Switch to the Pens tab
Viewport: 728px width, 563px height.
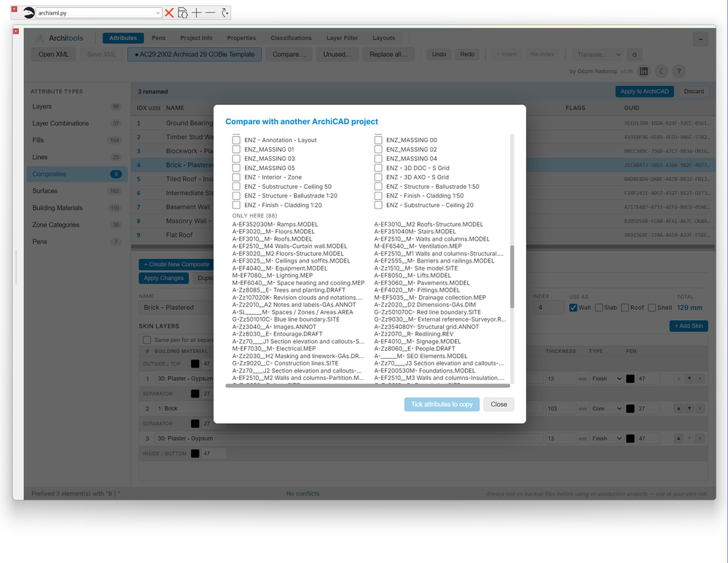pos(159,38)
